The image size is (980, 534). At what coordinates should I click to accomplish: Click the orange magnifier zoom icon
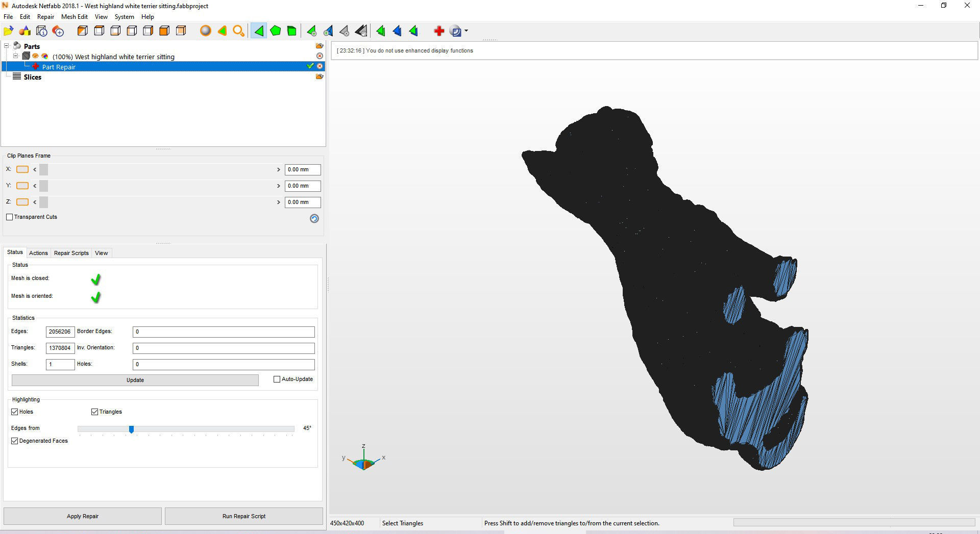[238, 31]
